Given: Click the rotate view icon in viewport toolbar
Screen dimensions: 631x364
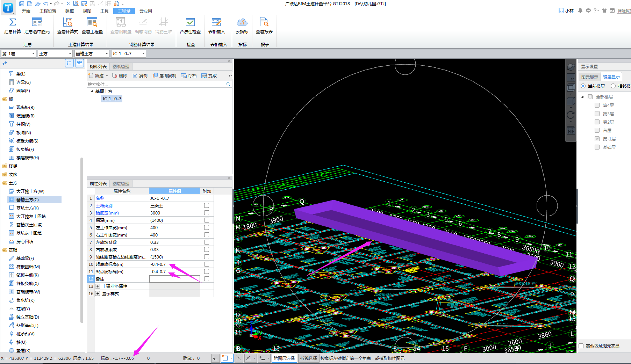Looking at the screenshot, I should coord(571,115).
